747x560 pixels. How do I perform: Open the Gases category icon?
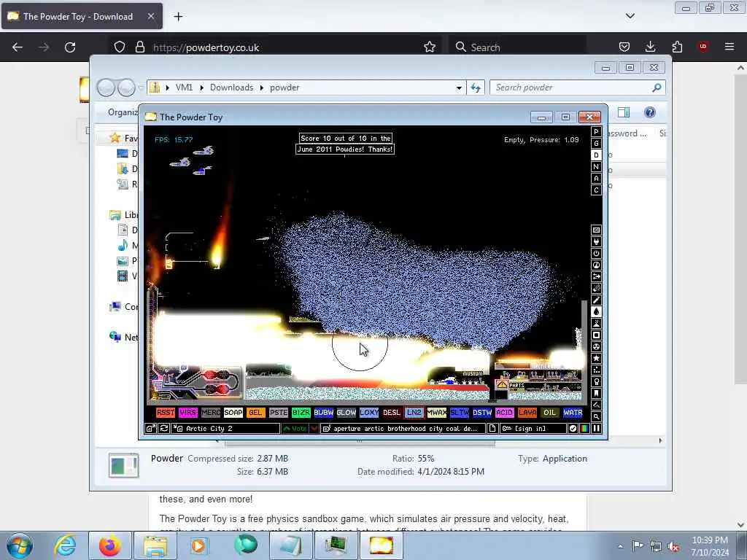coord(596,300)
